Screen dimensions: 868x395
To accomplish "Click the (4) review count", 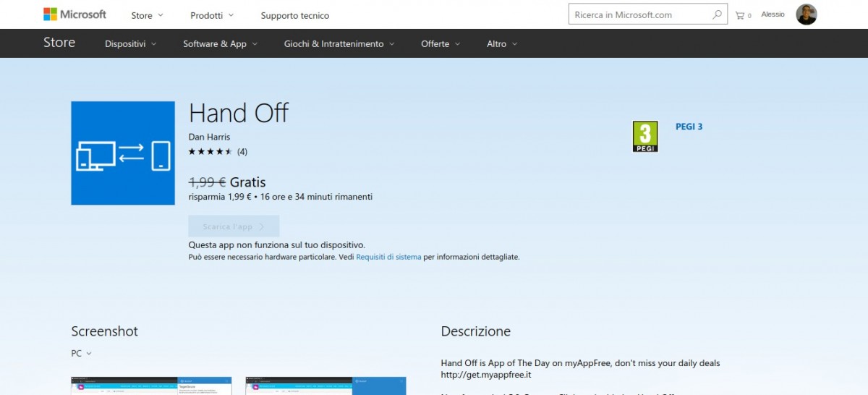I will (x=242, y=152).
